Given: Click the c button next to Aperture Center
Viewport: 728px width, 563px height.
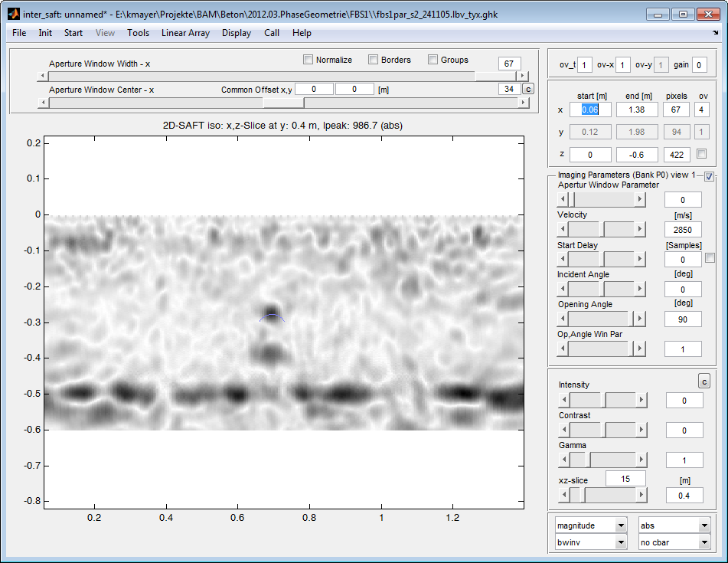Looking at the screenshot, I should click(528, 89).
